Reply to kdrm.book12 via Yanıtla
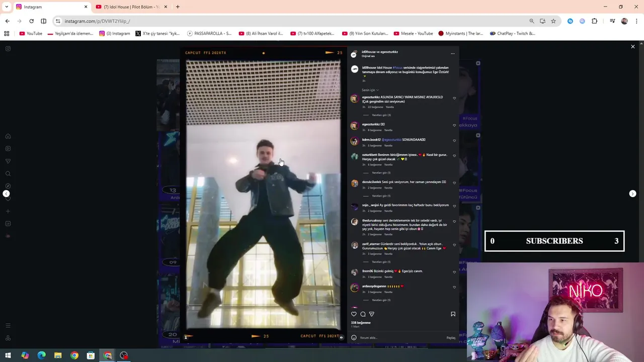This screenshot has width=644, height=362. point(388,145)
